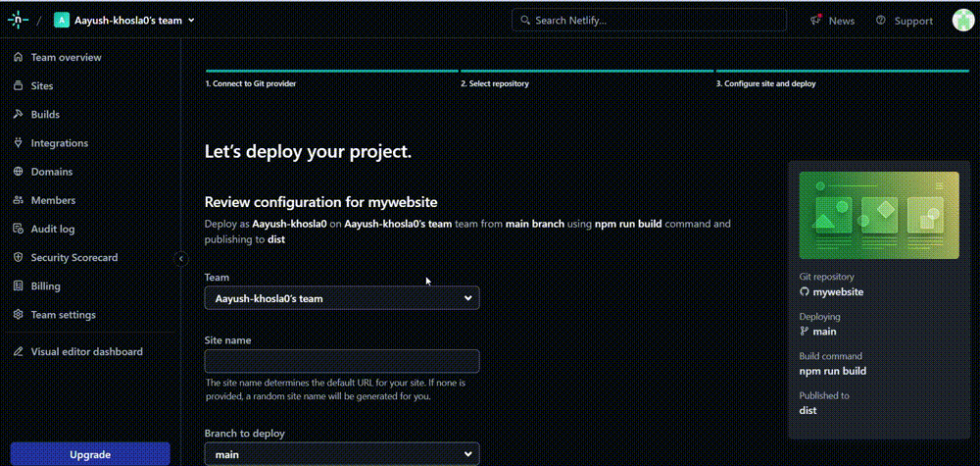Click the 'dist' text under Published to
980x466 pixels.
point(808,410)
